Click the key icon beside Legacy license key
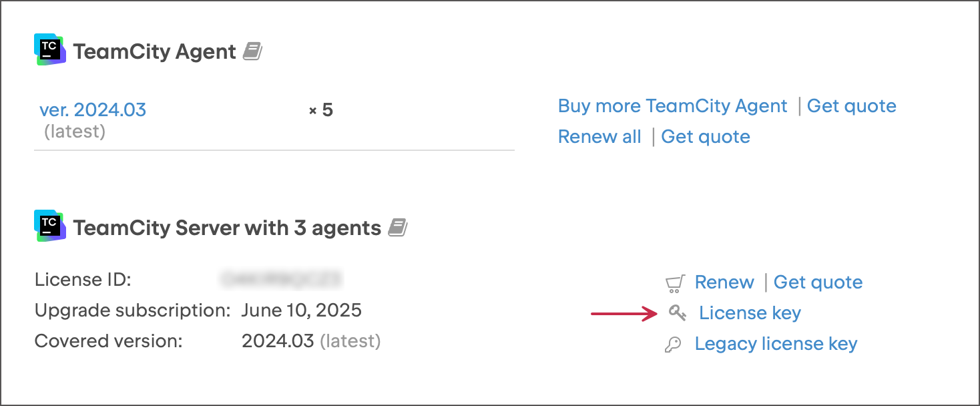Image resolution: width=980 pixels, height=406 pixels. point(674,345)
